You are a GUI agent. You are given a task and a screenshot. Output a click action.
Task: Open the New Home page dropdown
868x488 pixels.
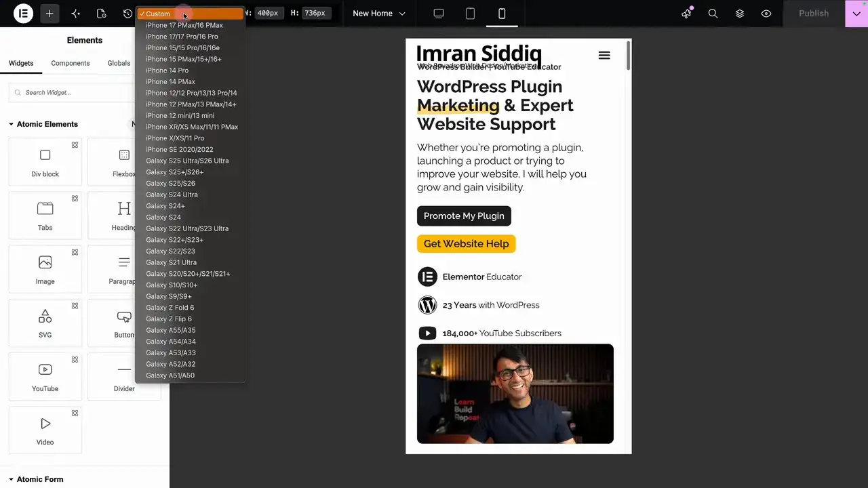(x=379, y=14)
